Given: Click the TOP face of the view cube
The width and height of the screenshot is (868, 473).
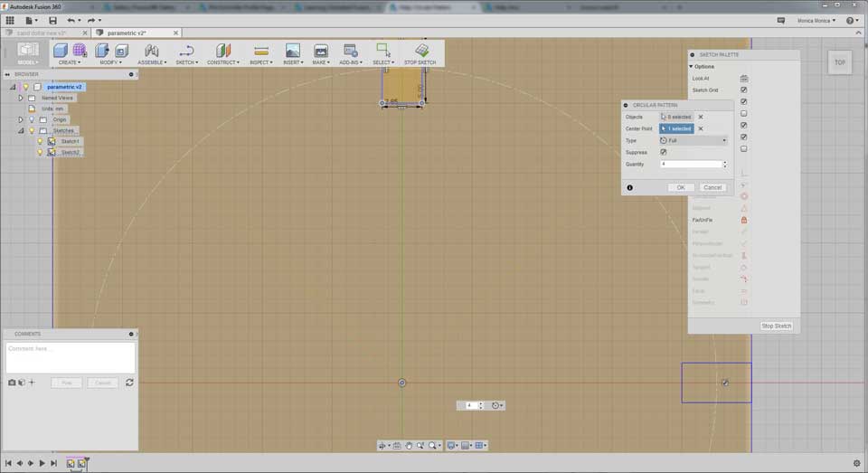Looking at the screenshot, I should pos(840,62).
